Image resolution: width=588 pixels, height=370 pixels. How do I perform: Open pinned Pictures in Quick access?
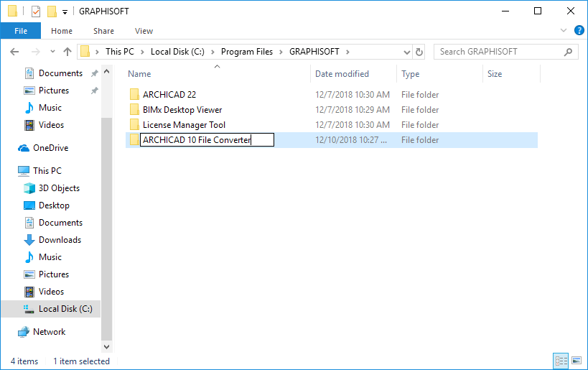click(54, 91)
